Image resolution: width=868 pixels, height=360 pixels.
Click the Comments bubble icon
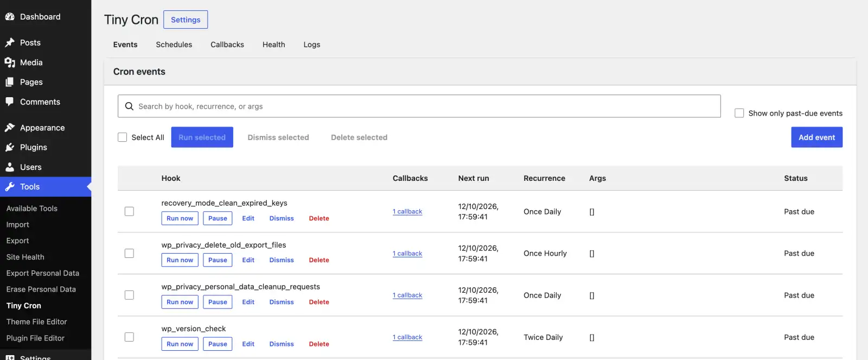tap(10, 102)
